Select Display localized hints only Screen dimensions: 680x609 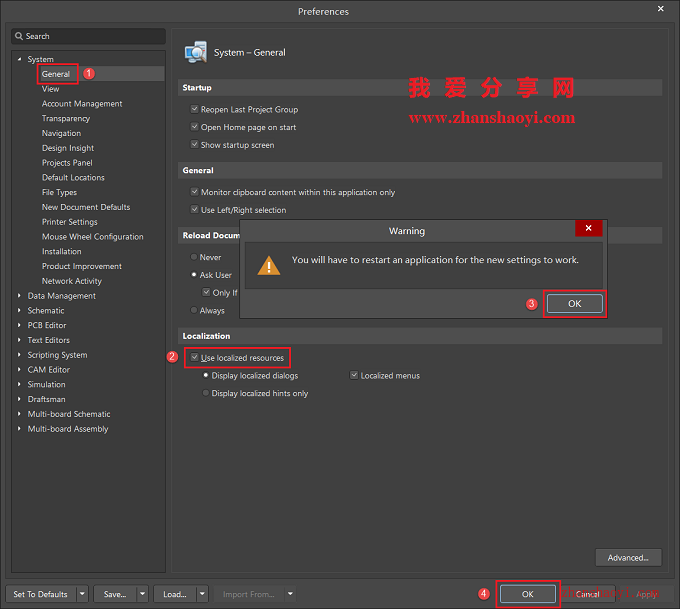[206, 393]
